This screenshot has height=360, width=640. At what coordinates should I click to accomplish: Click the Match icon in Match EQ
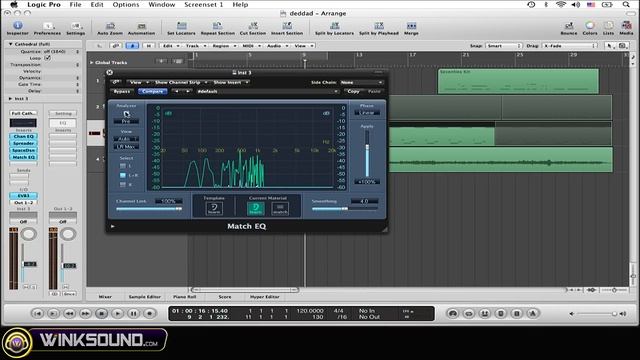tap(280, 209)
